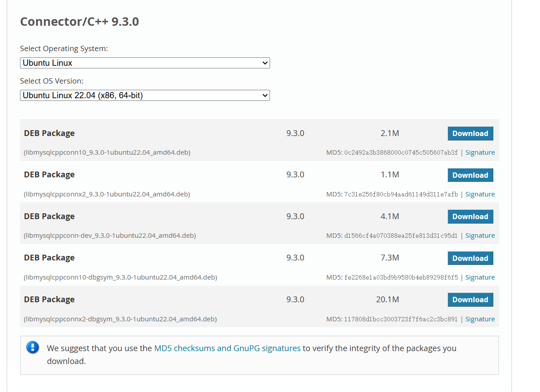
Task: Click the 4.1M file size
Action: coord(390,216)
